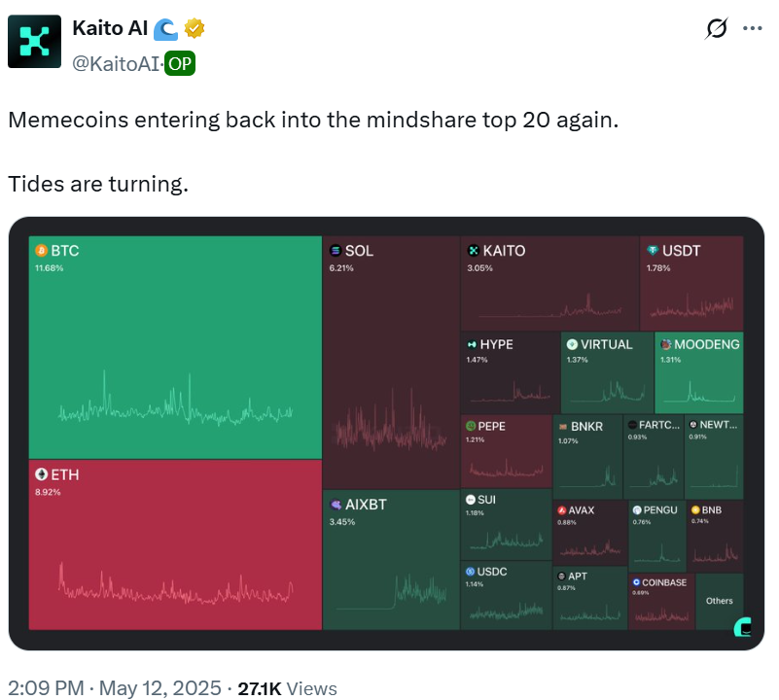Click the Kaito logo watermark in the chart corner

(x=742, y=627)
